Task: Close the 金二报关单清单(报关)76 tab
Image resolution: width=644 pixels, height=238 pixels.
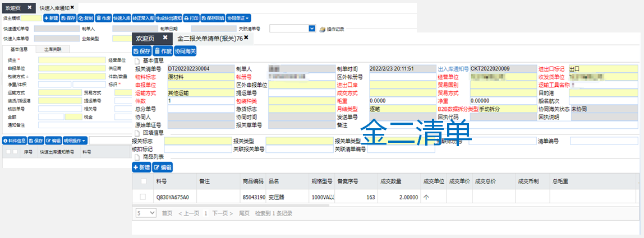Action: [x=246, y=38]
